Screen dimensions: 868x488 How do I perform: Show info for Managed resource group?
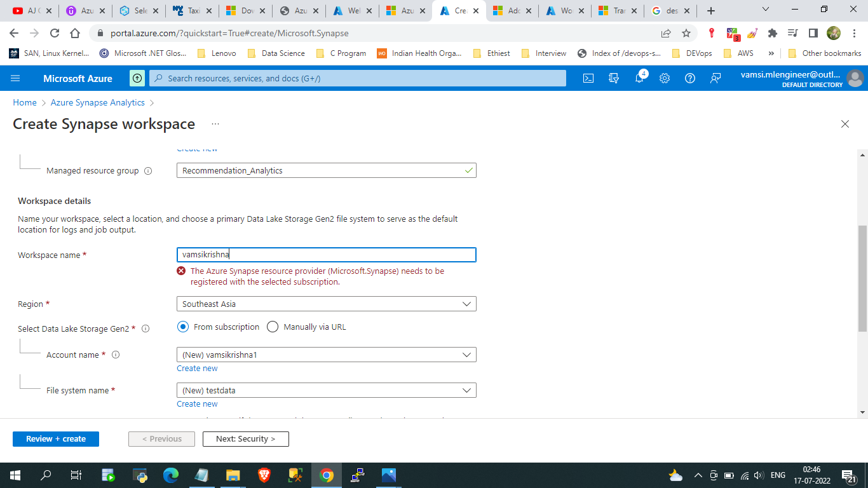pos(148,171)
